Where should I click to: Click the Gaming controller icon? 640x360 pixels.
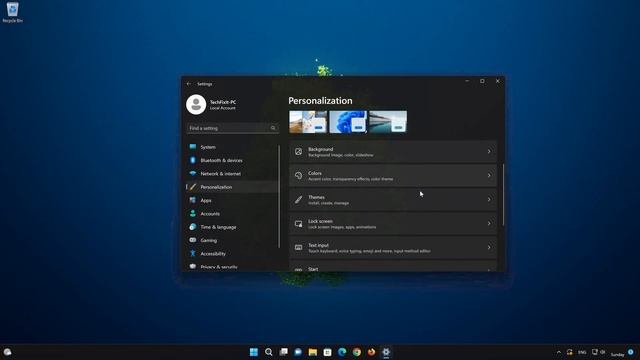pos(193,240)
